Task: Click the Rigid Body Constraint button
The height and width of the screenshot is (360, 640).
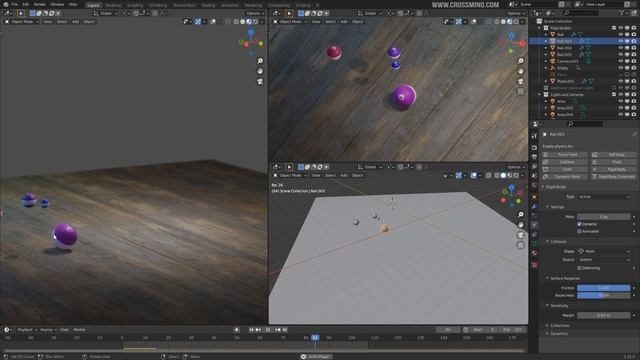Action: click(614, 177)
